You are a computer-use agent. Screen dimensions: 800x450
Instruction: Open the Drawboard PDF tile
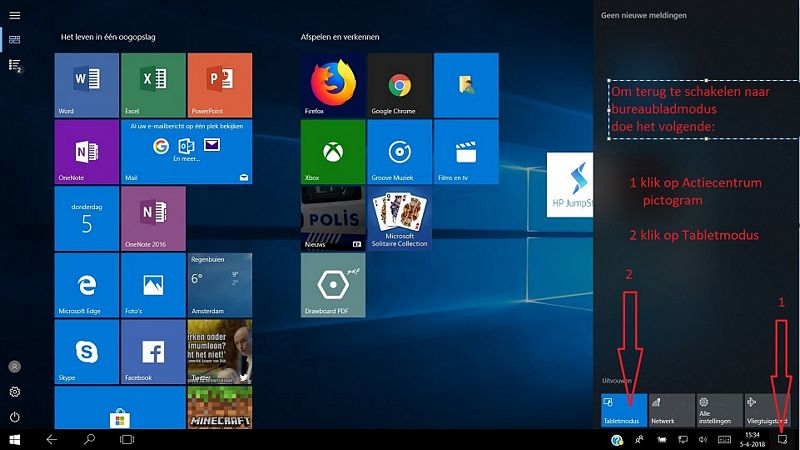(333, 285)
